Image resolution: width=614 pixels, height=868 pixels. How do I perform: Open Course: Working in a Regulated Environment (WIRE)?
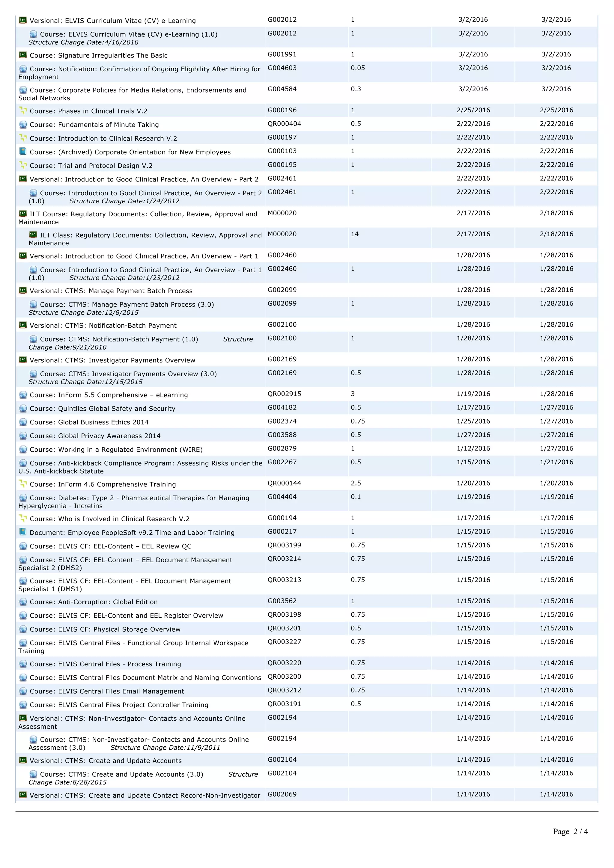click(116, 450)
